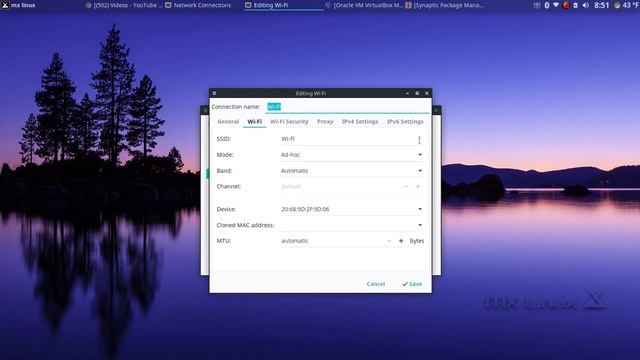640x360 pixels.
Task: Increase MTU with the plus button
Action: pyautogui.click(x=401, y=241)
